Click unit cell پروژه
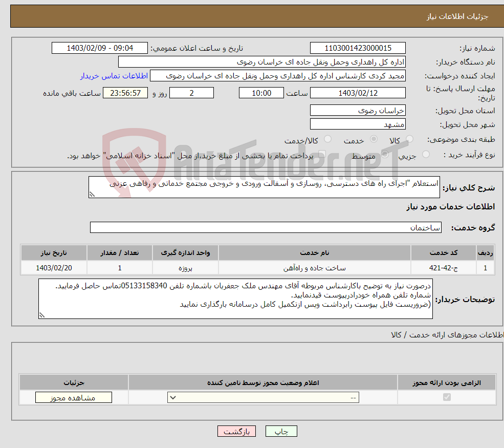This screenshot has width=504, height=448. 185,268
